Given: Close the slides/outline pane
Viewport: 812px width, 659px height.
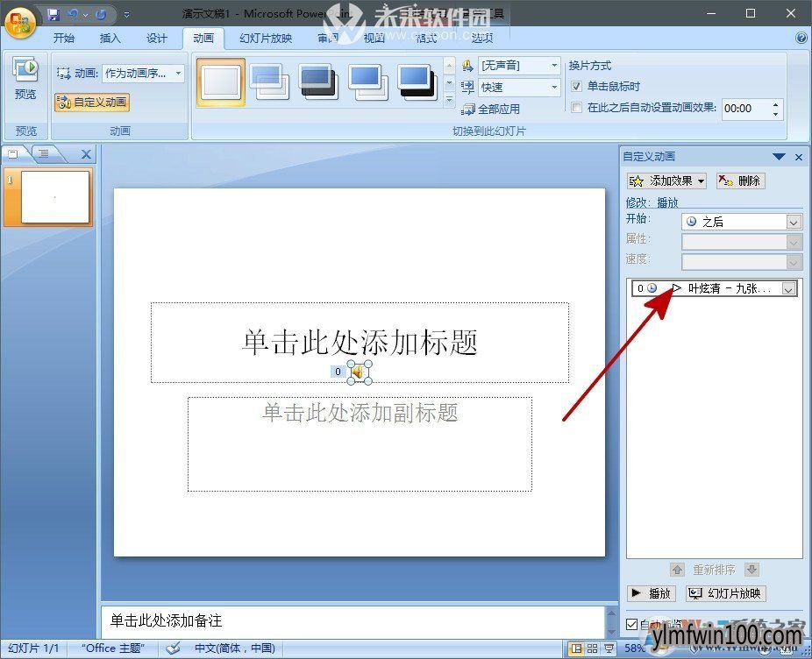Looking at the screenshot, I should click(86, 153).
